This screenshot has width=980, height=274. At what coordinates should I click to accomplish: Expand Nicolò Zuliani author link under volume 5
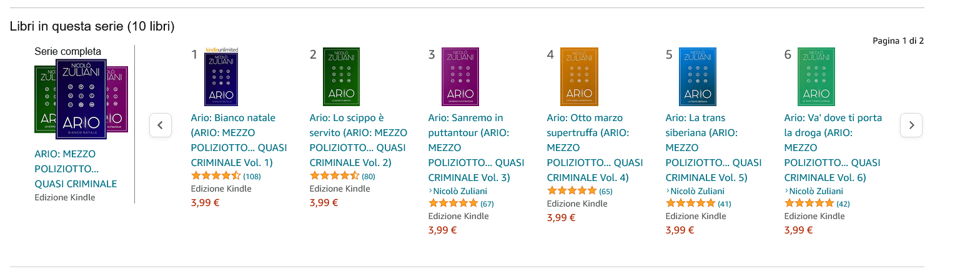695,192
